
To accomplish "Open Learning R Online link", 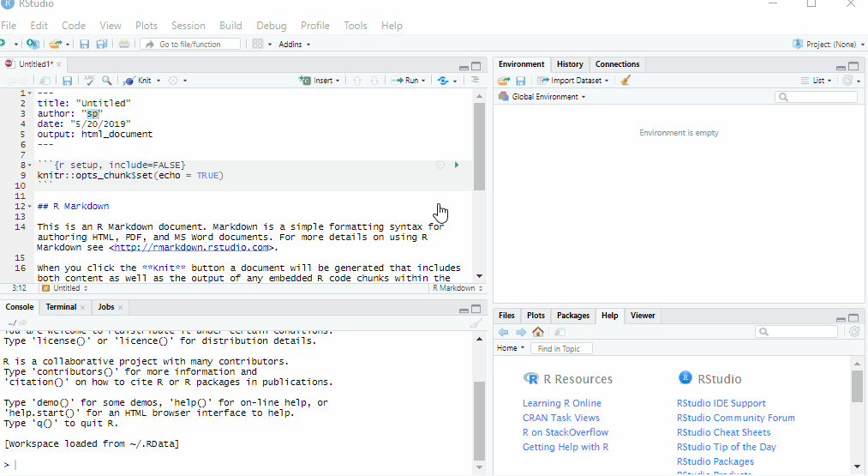I will [x=562, y=403].
